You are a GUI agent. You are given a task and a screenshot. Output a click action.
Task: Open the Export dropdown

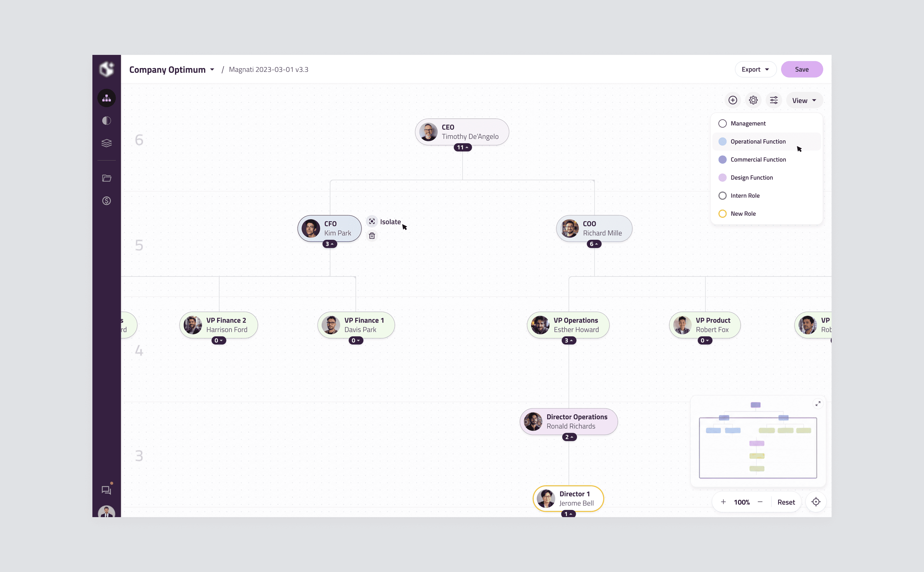tap(755, 69)
